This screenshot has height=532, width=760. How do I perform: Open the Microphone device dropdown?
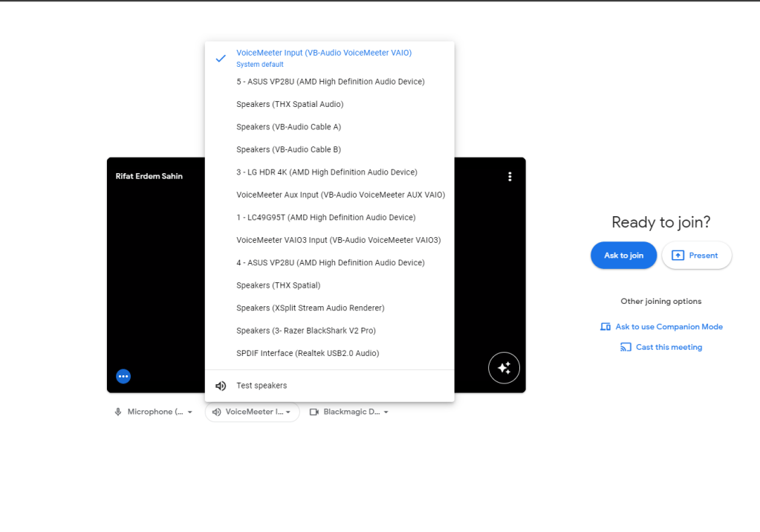[x=154, y=412]
